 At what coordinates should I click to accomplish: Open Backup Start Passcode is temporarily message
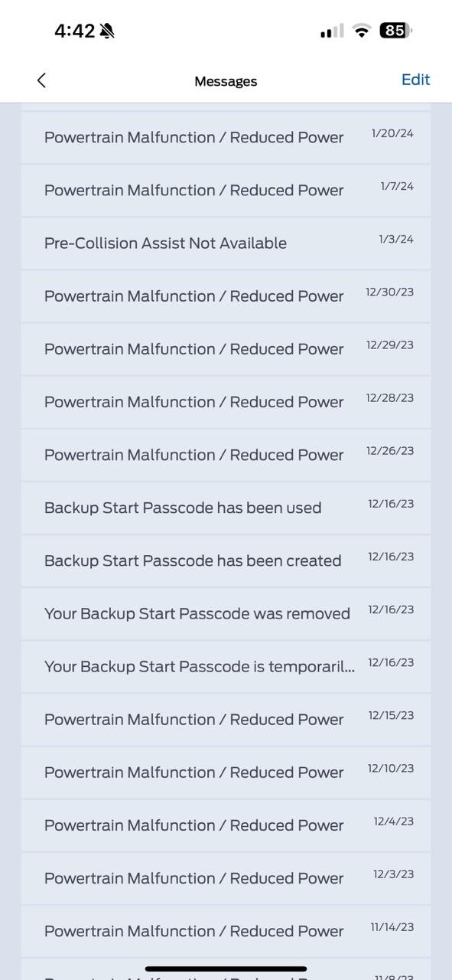pos(226,666)
